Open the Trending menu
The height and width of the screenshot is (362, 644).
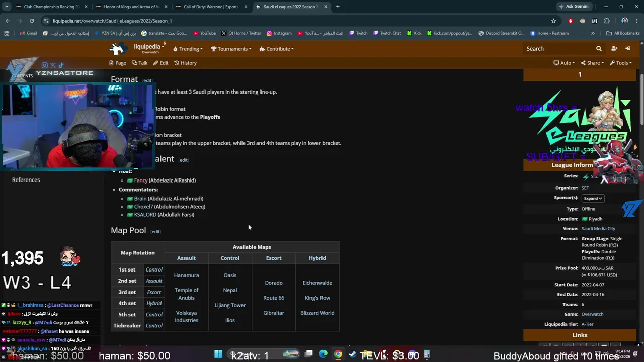pyautogui.click(x=188, y=49)
